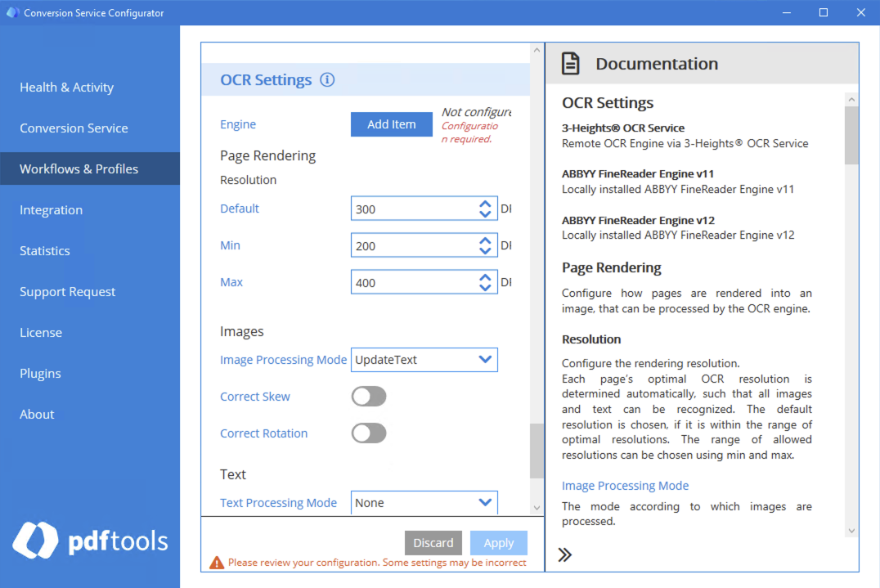Screen dimensions: 880x588
Task: Increase the Min resolution value
Action: coord(485,240)
